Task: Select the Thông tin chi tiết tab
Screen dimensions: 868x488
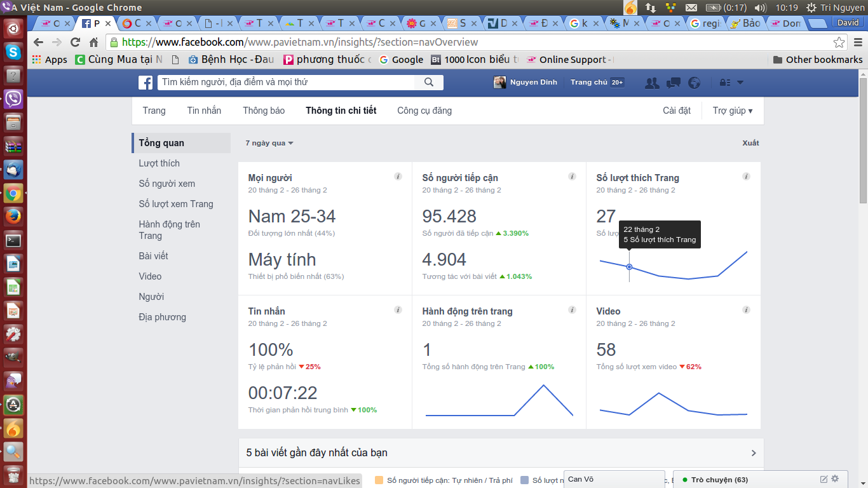Action: [x=341, y=111]
